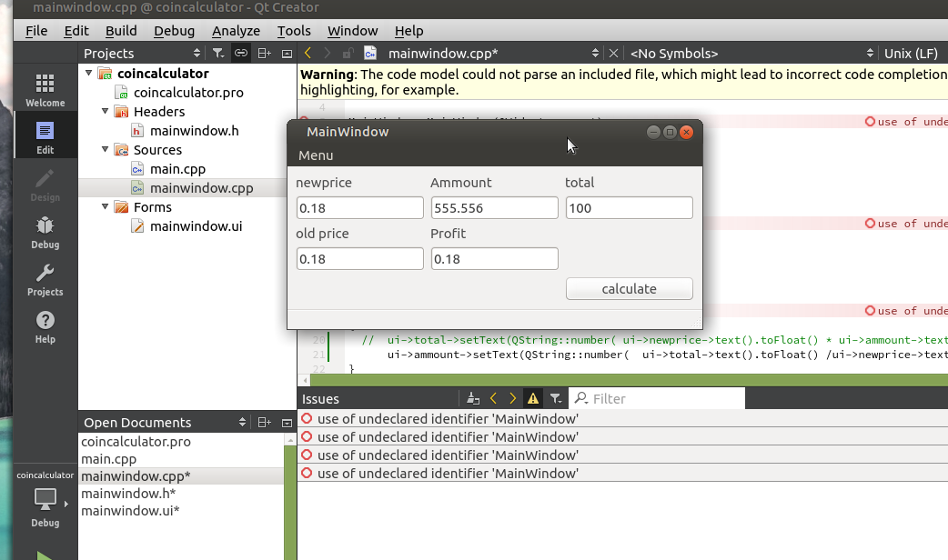Image resolution: width=948 pixels, height=560 pixels.
Task: Go forward in editor navigation history
Action: tap(328, 53)
